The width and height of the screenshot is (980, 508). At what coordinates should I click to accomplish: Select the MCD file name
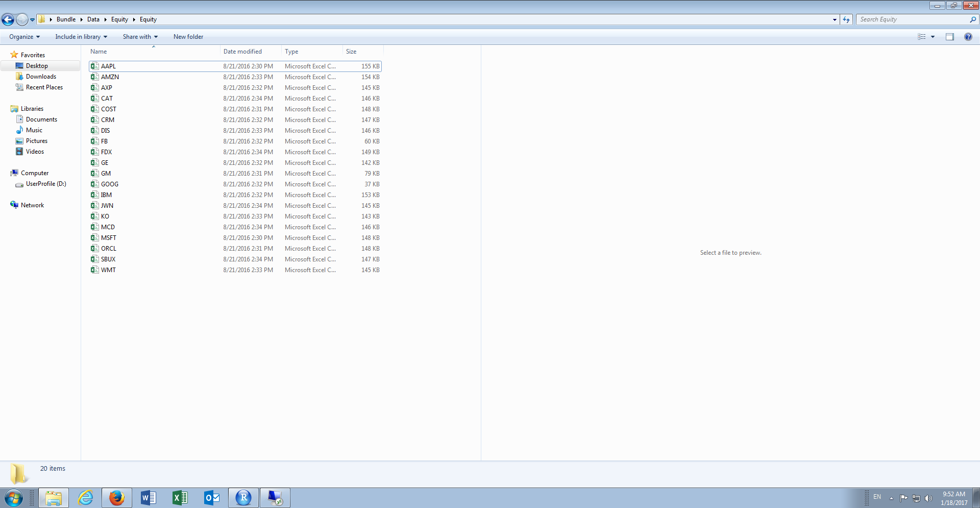click(x=108, y=227)
